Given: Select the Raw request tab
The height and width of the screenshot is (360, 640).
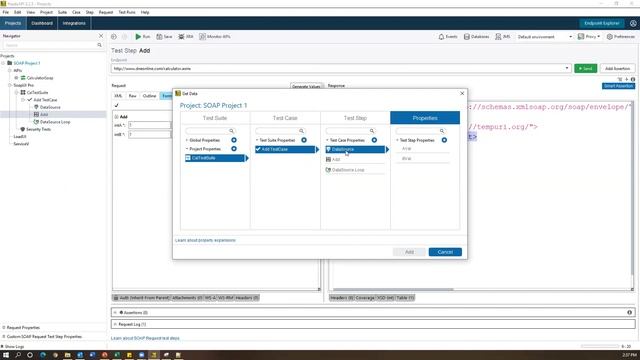Looking at the screenshot, I should [x=133, y=96].
